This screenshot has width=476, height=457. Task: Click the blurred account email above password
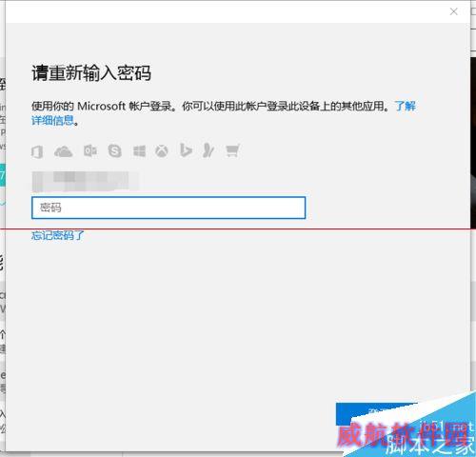coord(85,181)
